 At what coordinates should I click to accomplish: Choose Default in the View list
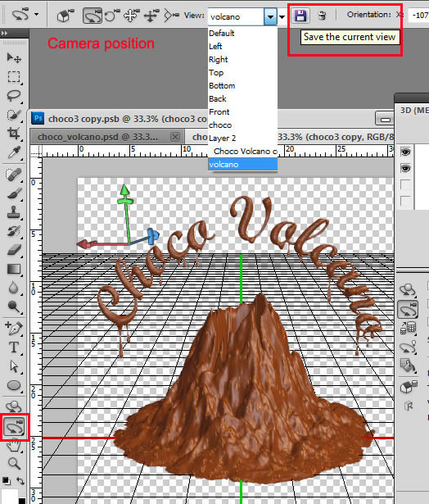[242, 33]
